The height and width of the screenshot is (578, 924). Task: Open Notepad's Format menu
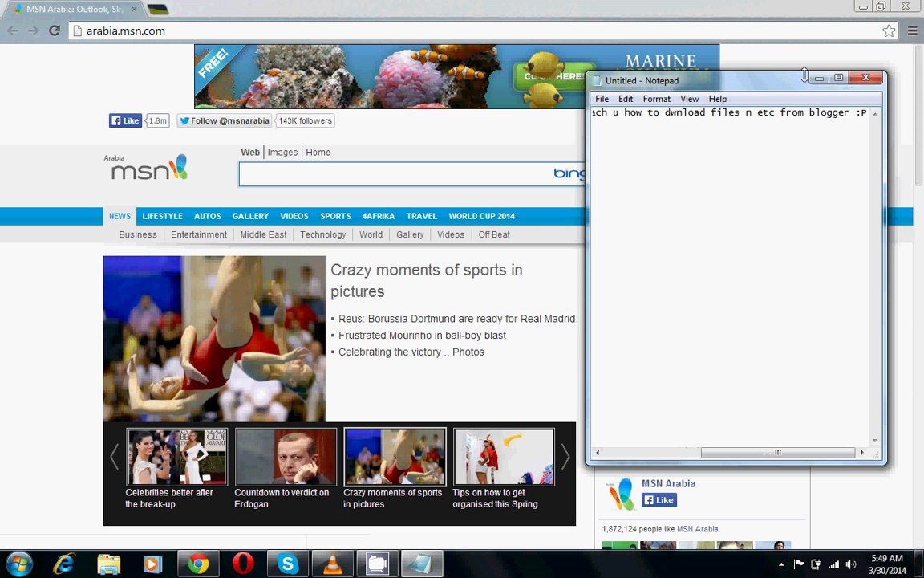pyautogui.click(x=656, y=99)
